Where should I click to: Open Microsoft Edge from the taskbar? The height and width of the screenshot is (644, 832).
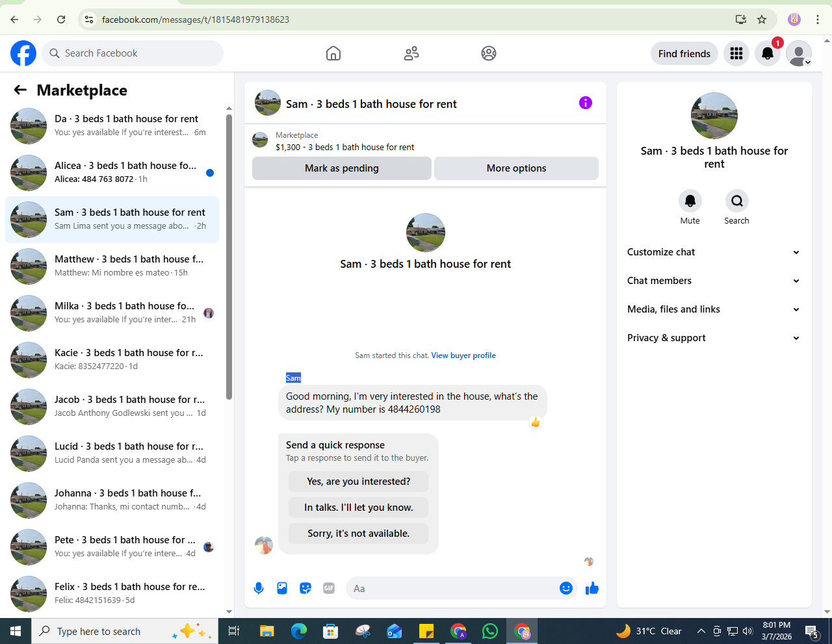[298, 631]
